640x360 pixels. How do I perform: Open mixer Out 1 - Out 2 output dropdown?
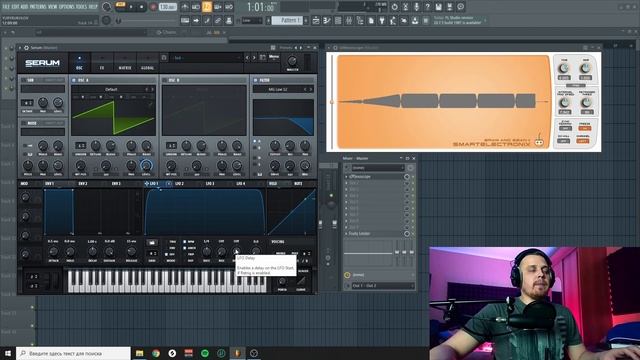(382, 286)
